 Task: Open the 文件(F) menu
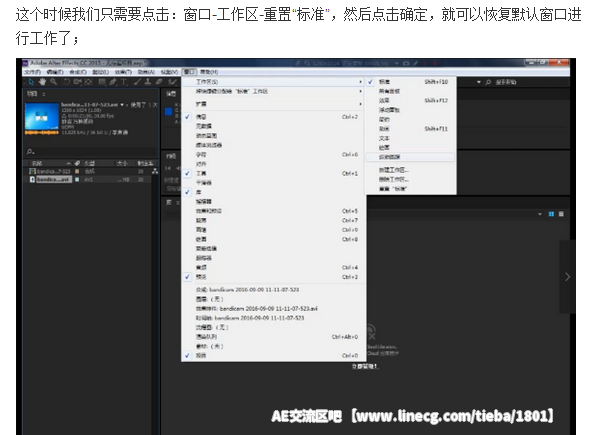[x=33, y=72]
